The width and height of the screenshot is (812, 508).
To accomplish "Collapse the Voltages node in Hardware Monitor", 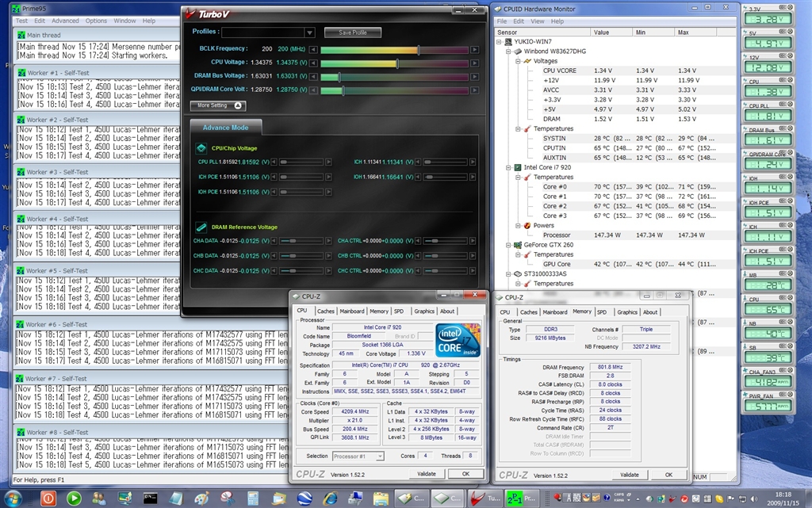I will click(518, 61).
